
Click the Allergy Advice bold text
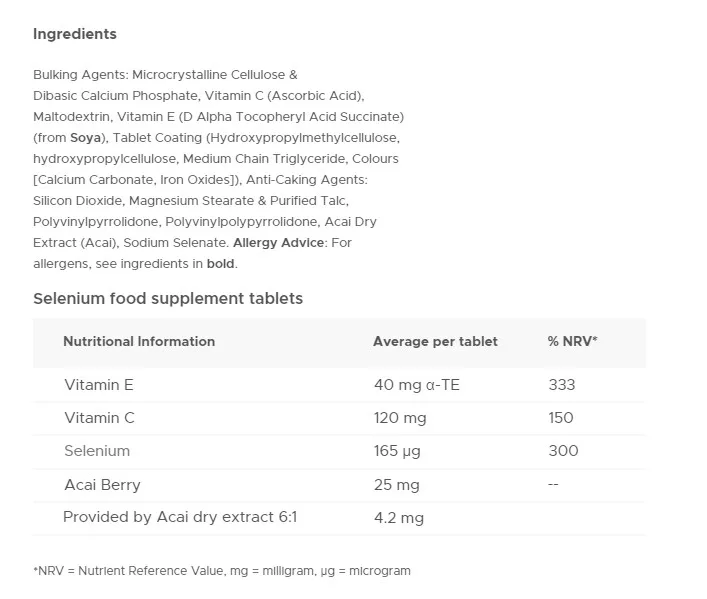[x=278, y=243]
